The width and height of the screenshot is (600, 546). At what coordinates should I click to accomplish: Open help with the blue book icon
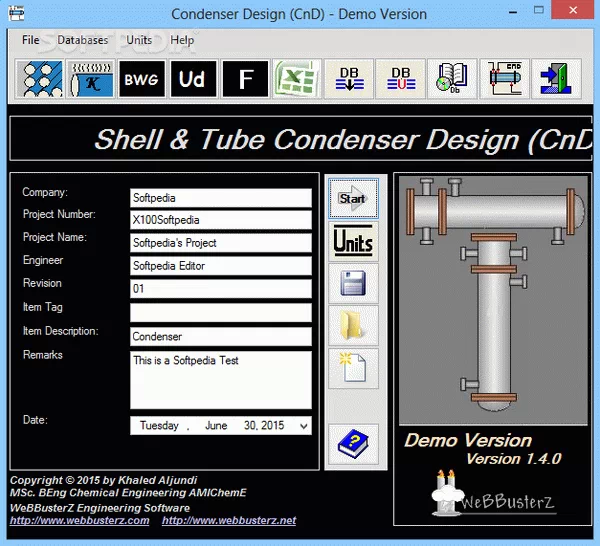[x=353, y=444]
